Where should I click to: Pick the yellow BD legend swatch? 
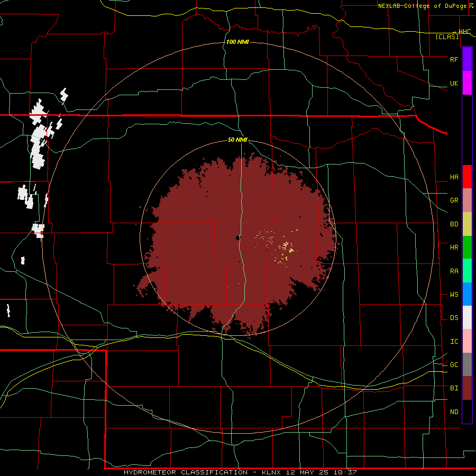(x=467, y=224)
